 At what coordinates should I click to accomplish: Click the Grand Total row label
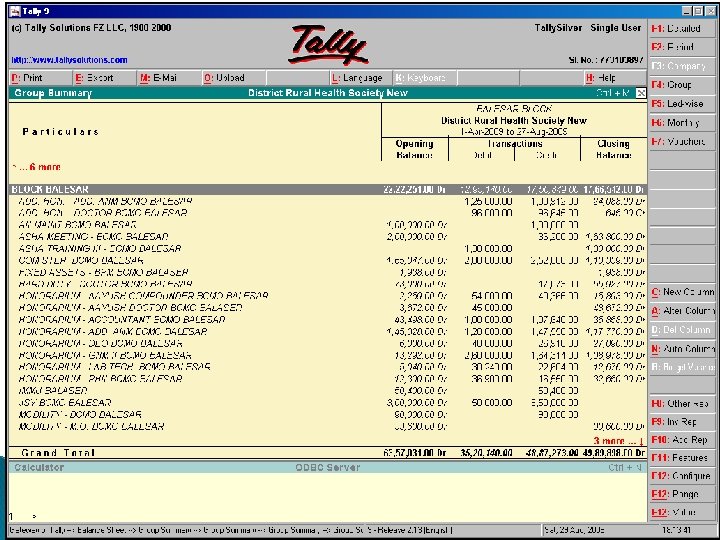(x=58, y=453)
